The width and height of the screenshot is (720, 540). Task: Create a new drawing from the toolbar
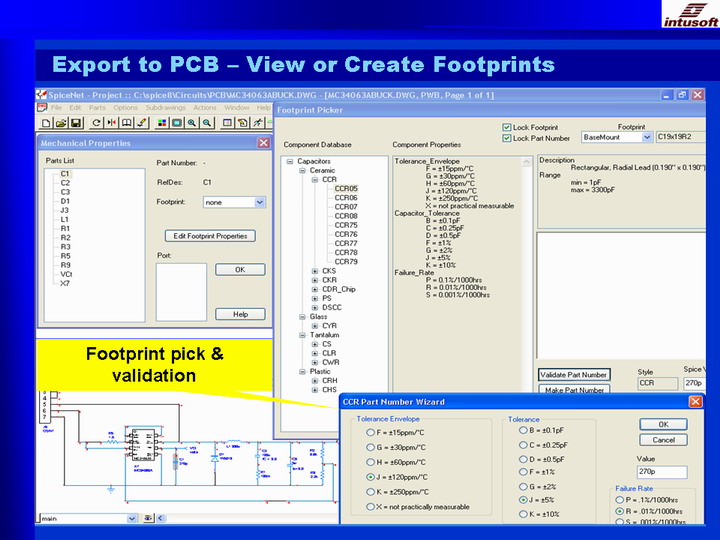pyautogui.click(x=46, y=123)
